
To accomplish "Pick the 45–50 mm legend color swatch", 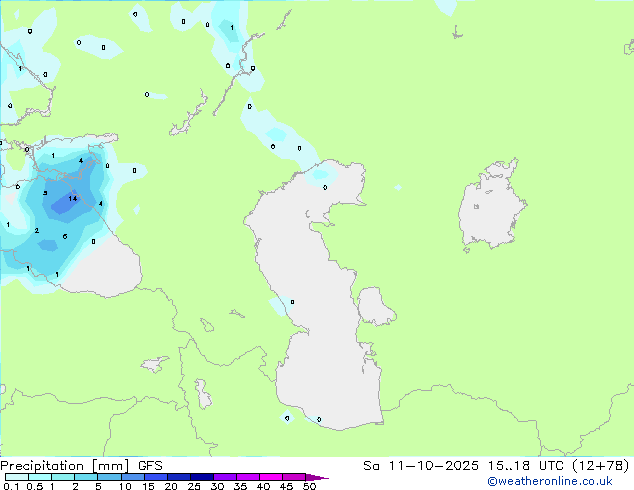I will 294,477.
